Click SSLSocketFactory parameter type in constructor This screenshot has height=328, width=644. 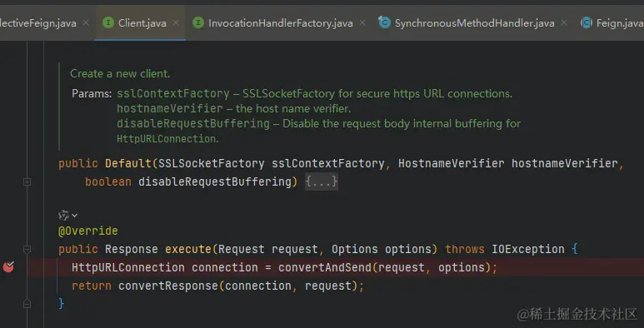pyautogui.click(x=212, y=163)
